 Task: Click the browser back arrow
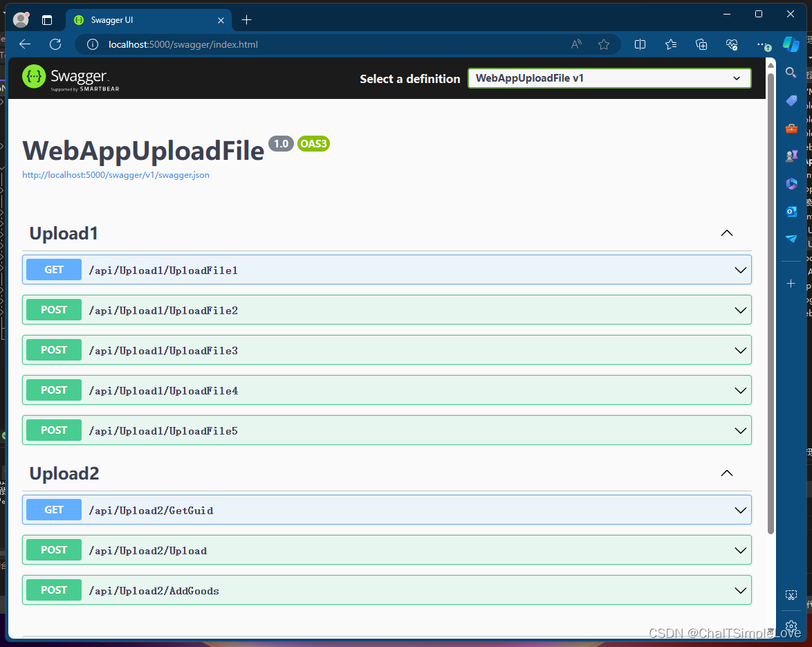coord(25,44)
